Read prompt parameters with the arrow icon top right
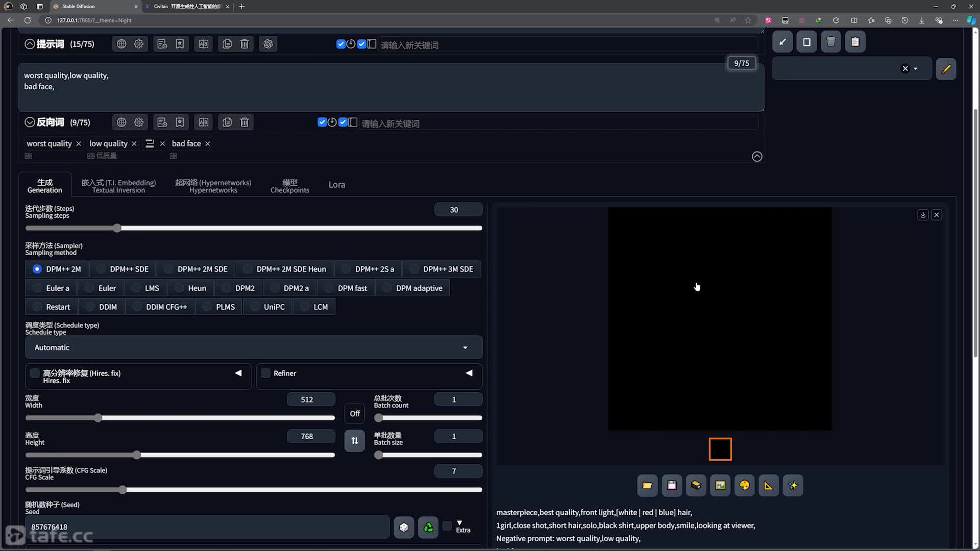 782,42
